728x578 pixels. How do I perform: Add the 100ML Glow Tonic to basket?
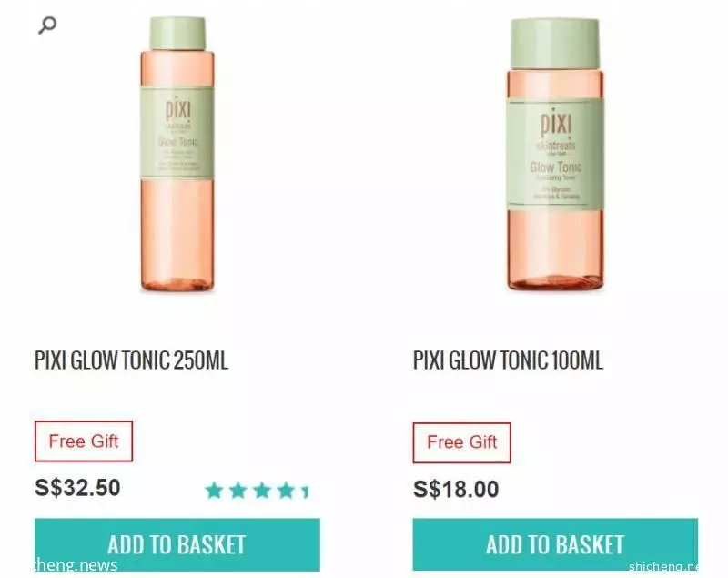coord(555,544)
